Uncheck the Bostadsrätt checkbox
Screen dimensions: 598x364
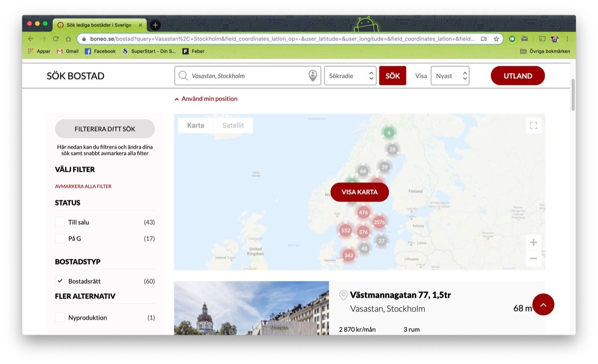60,281
